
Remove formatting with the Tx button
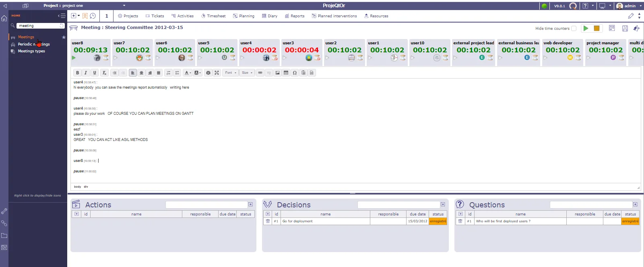coord(104,73)
